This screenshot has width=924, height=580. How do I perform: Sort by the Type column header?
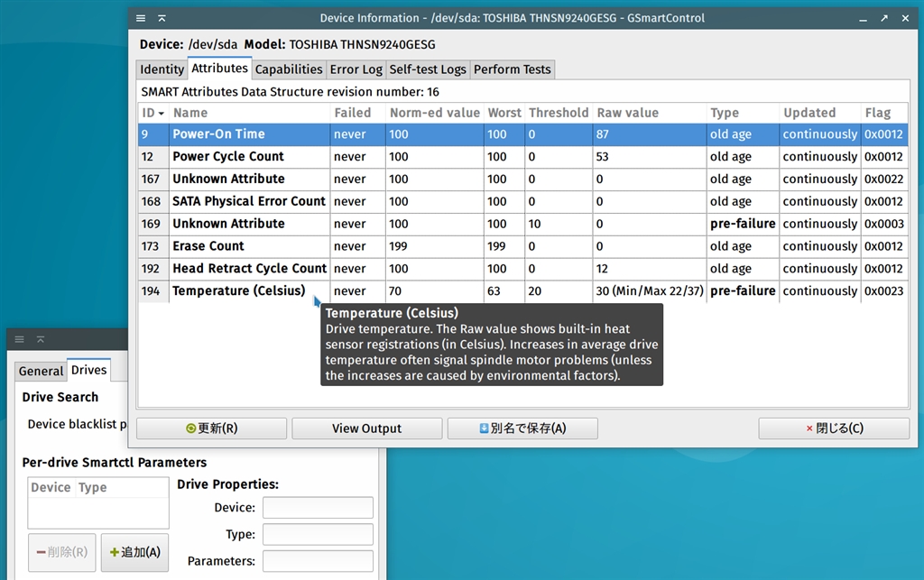coord(743,113)
